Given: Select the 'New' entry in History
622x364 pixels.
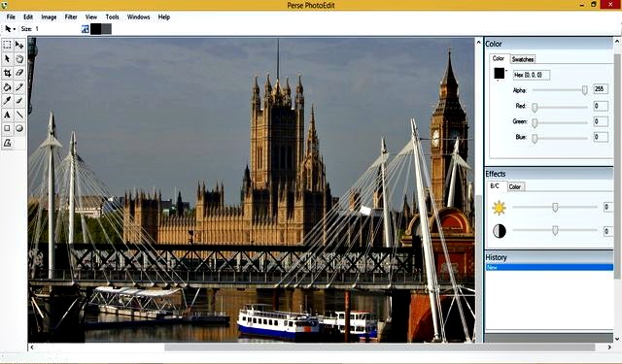Looking at the screenshot, I should click(549, 267).
